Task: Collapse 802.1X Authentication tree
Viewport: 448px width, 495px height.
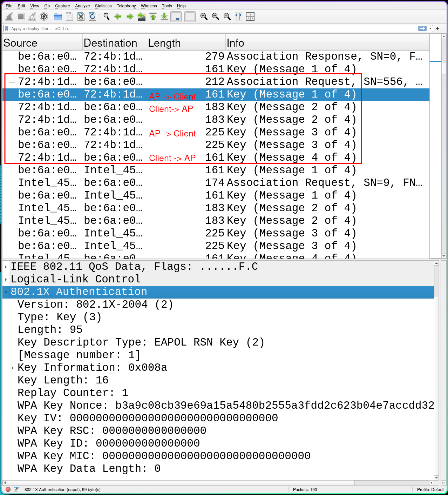Action: pyautogui.click(x=6, y=292)
